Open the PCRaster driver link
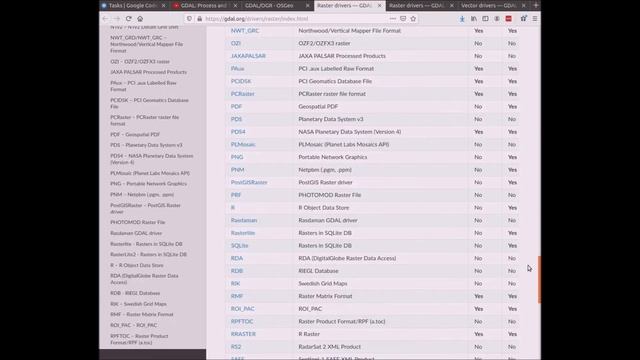 pos(242,94)
